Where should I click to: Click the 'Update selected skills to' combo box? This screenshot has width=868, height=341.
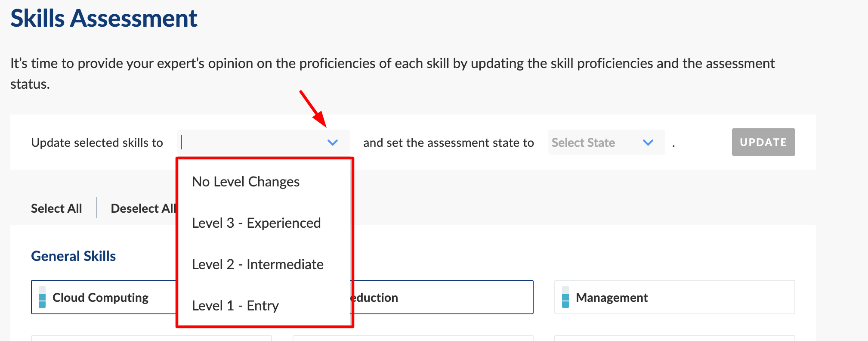click(x=263, y=142)
